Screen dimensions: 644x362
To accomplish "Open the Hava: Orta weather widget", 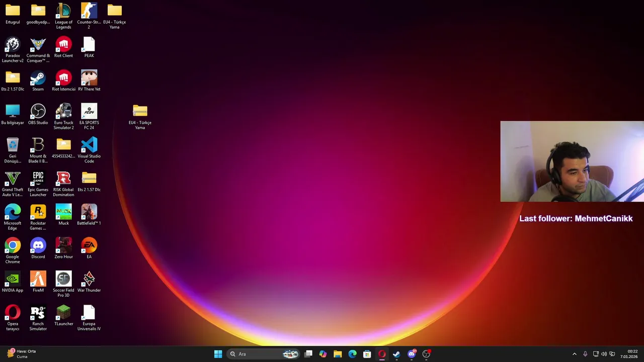I will tap(21, 354).
